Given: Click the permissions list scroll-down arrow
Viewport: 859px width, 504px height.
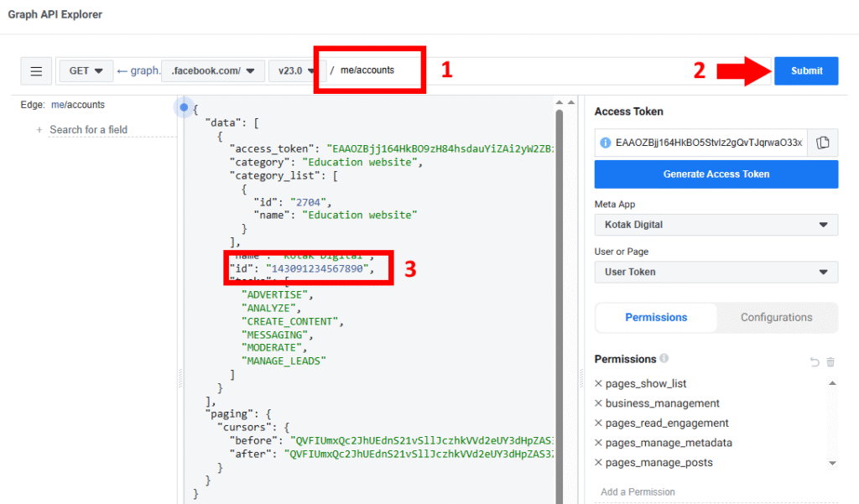Looking at the screenshot, I should tap(832, 463).
